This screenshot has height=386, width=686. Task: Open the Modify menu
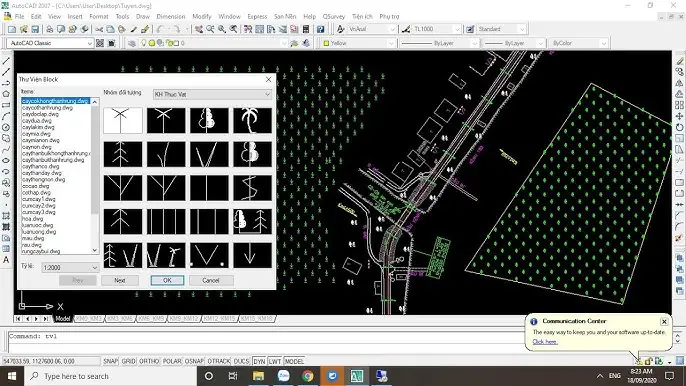pos(202,17)
